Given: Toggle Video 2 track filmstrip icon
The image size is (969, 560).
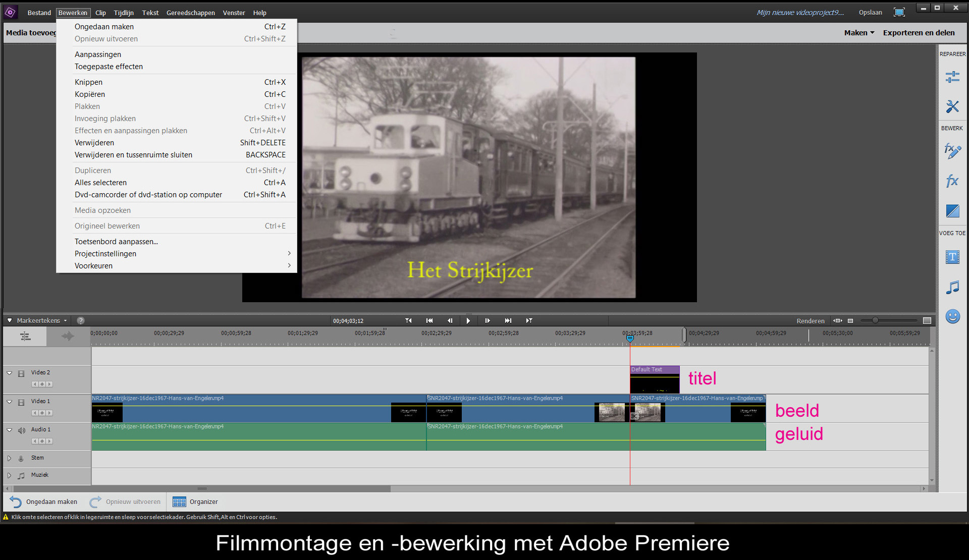Looking at the screenshot, I should click(x=21, y=373).
